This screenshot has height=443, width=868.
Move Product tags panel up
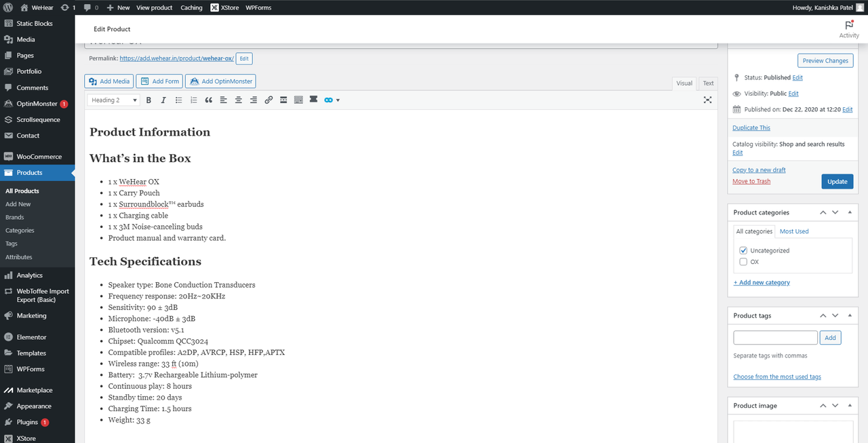point(823,315)
